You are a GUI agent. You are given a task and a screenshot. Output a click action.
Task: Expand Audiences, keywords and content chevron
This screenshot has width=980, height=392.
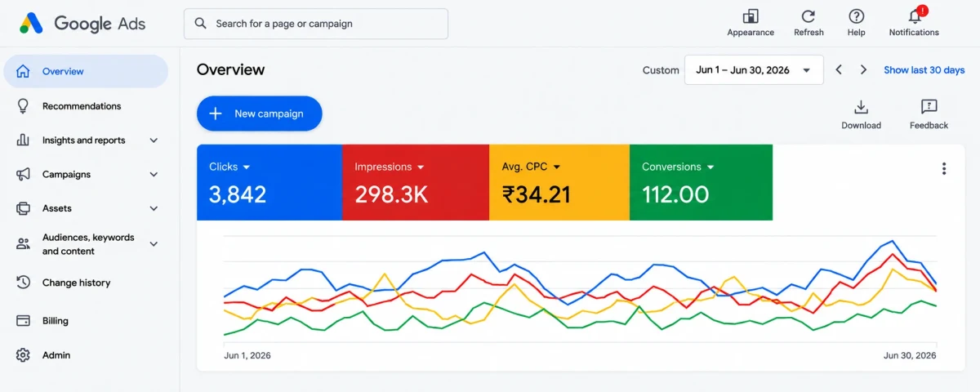point(154,244)
